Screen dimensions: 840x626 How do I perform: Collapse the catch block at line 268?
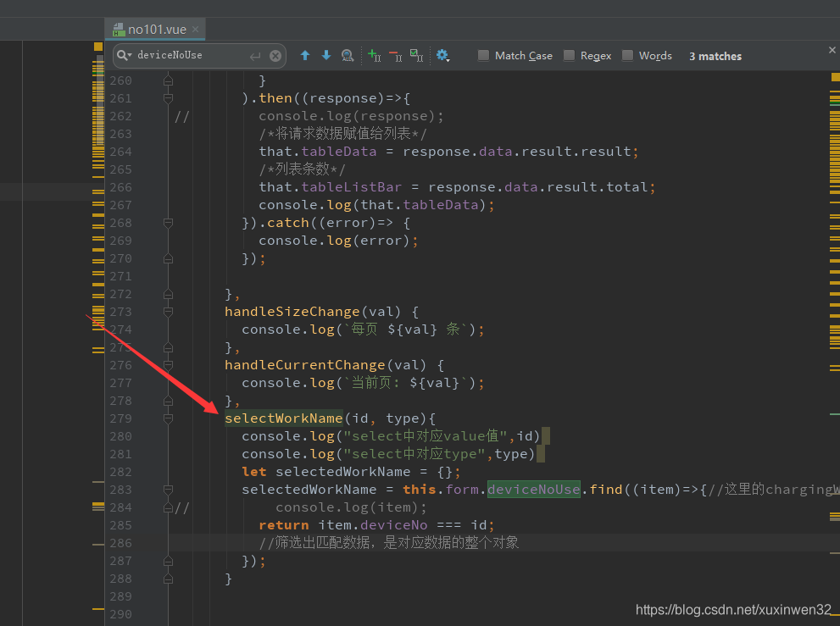(168, 223)
